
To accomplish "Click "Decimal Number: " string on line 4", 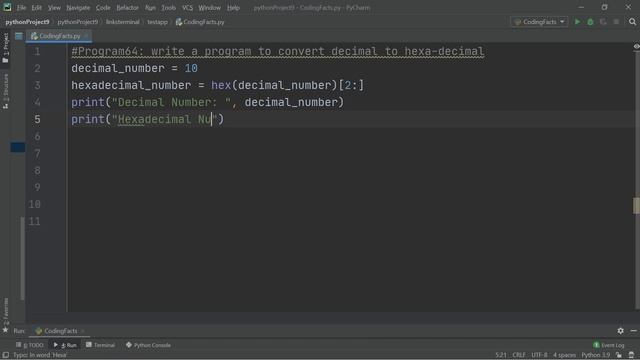I will point(171,102).
